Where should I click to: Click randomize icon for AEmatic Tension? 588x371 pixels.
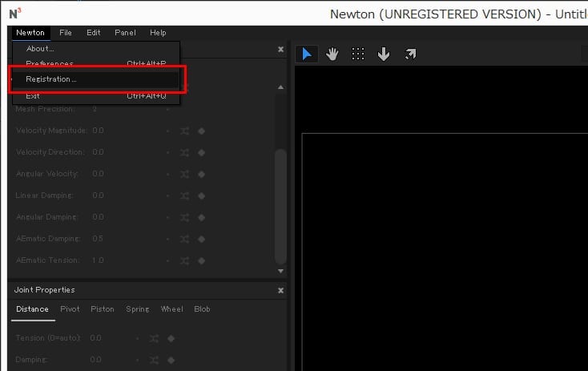[x=184, y=260]
